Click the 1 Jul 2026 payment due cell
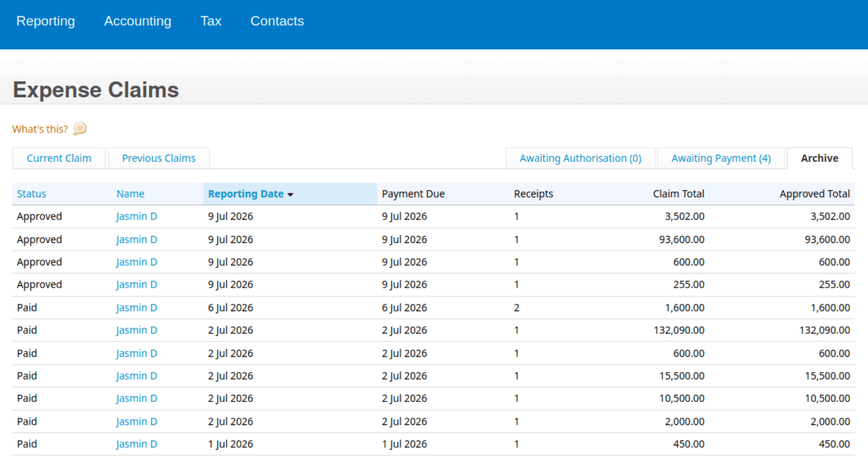The image size is (868, 457). click(x=405, y=444)
